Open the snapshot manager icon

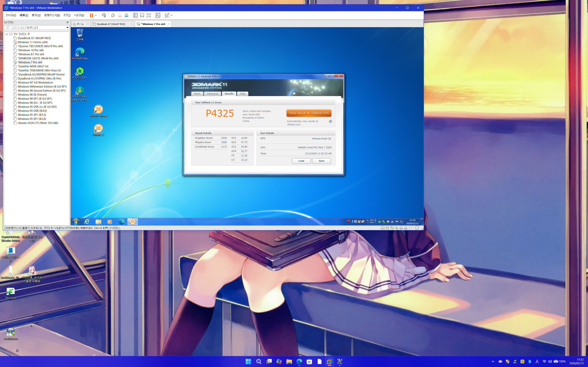[x=126, y=15]
